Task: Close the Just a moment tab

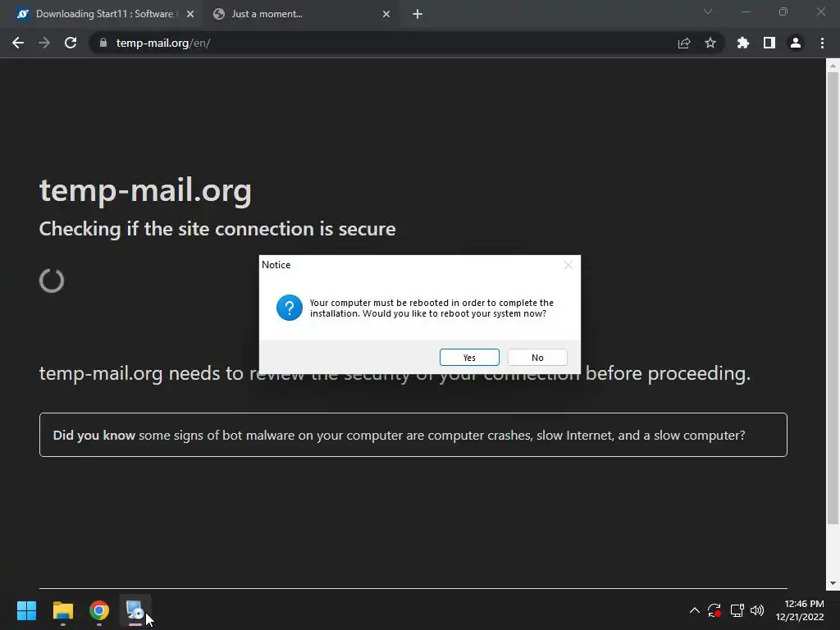Action: point(386,14)
